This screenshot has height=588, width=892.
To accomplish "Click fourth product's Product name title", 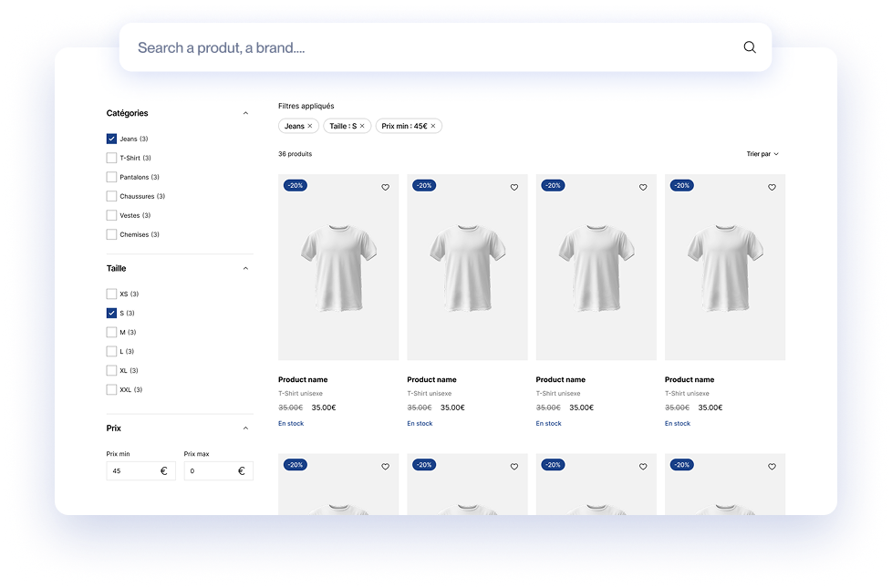I will pos(690,380).
